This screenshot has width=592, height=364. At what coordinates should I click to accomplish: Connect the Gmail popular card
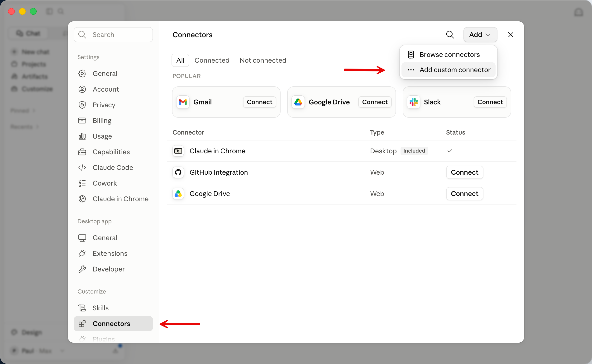(x=259, y=102)
